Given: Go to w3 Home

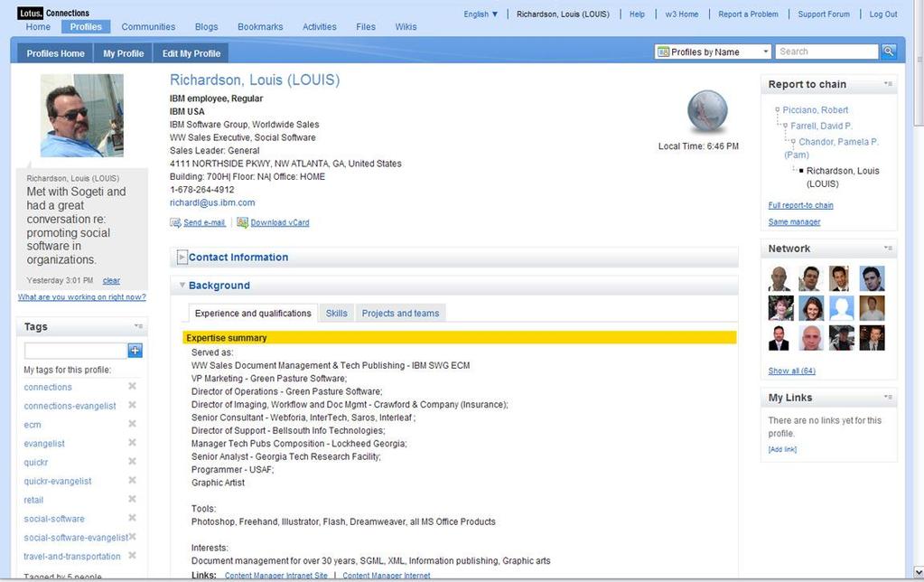Looking at the screenshot, I should pos(682,14).
